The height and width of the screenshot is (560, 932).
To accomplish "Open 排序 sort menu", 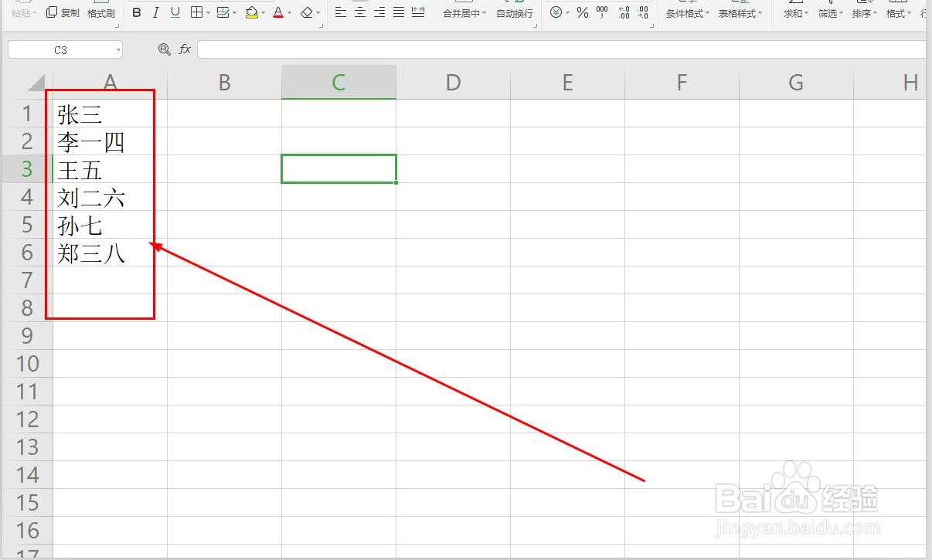I will tap(865, 14).
